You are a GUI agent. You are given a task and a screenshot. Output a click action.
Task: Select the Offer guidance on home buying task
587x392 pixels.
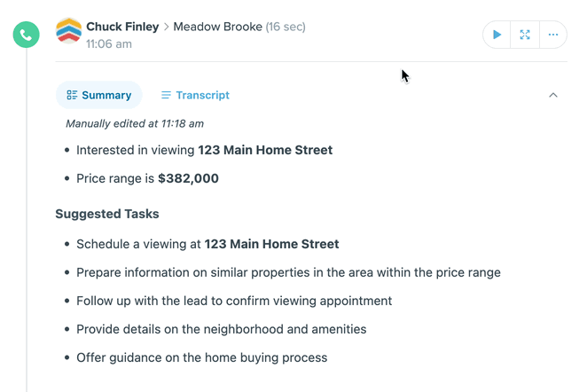tap(202, 358)
